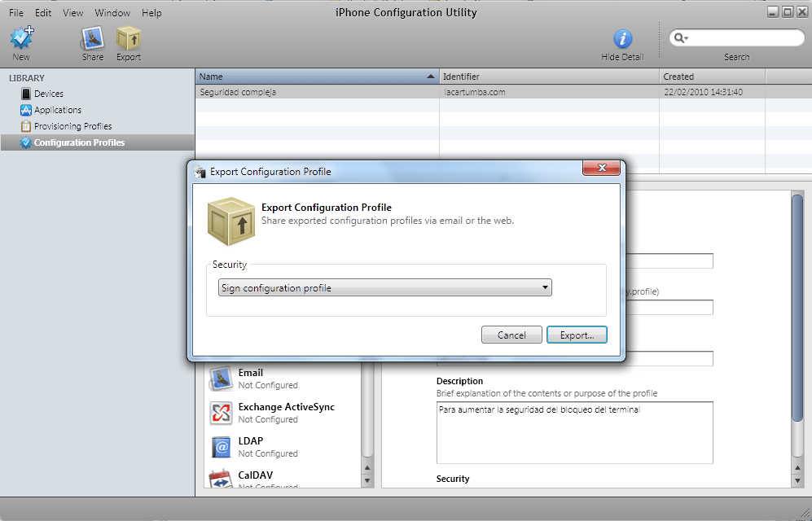812x521 pixels.
Task: Click the Share toolbar icon
Action: (x=92, y=37)
